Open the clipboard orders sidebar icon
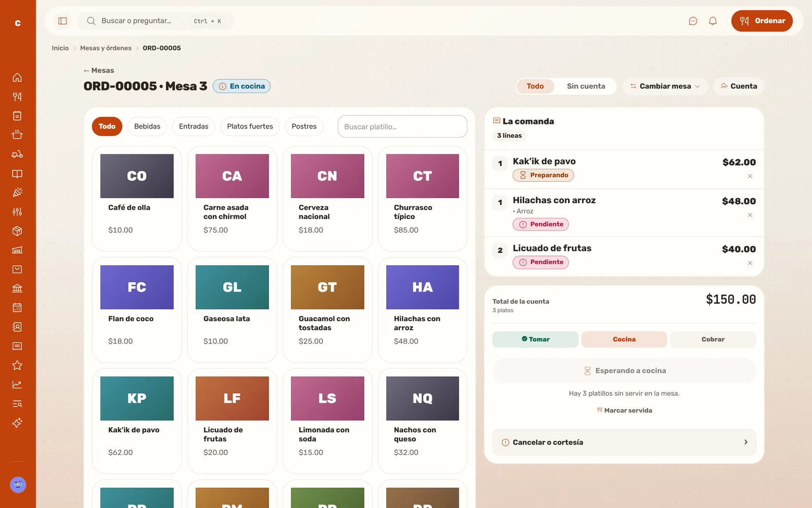The image size is (812, 508). (17, 116)
